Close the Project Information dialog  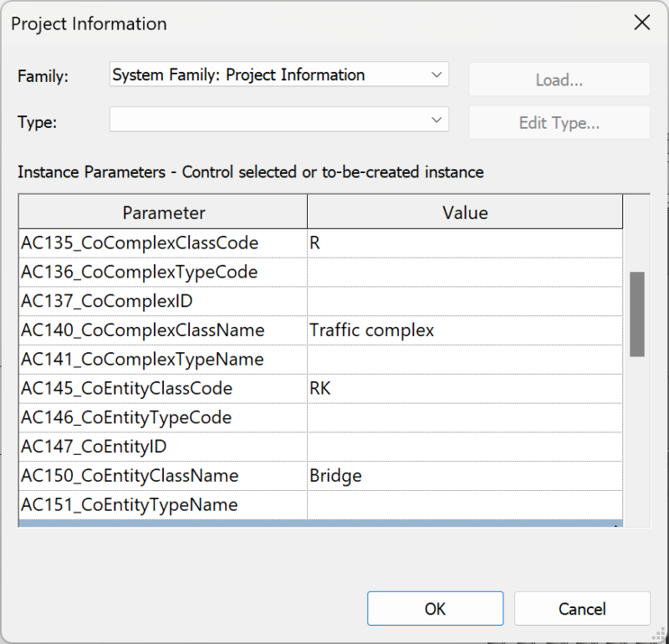coord(641,23)
